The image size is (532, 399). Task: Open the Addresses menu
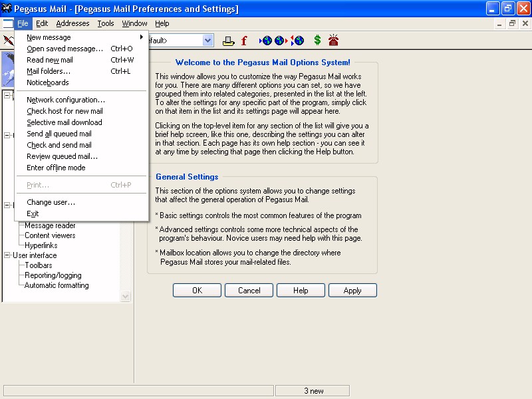point(72,23)
